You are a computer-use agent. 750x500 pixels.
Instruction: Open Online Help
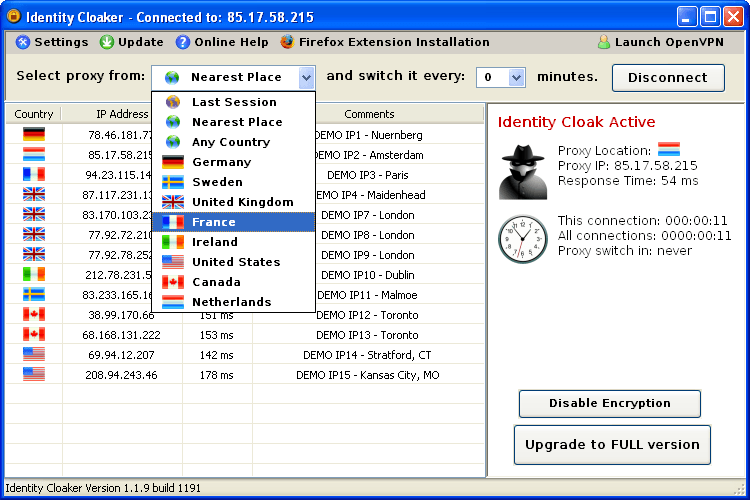[221, 42]
